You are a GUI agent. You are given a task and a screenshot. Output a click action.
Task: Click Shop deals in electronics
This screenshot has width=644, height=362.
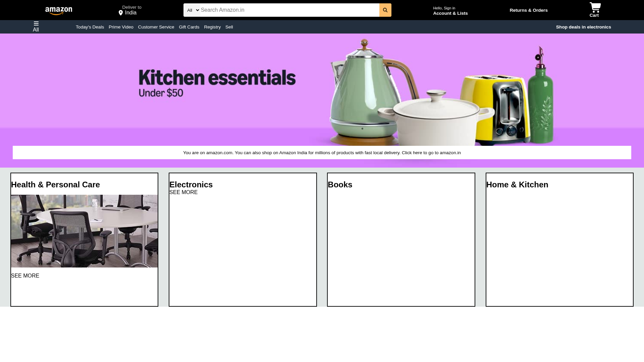[x=583, y=27]
